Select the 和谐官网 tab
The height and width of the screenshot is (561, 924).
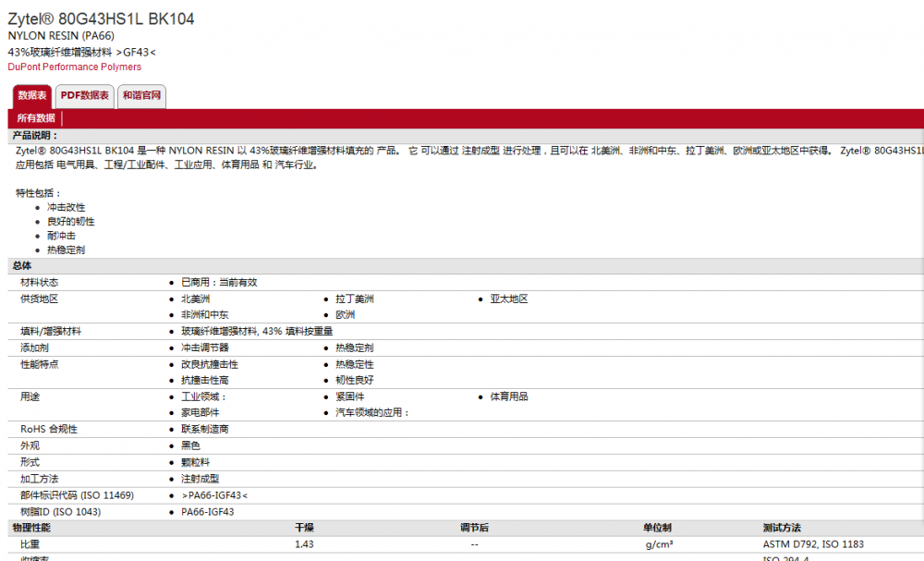(141, 96)
